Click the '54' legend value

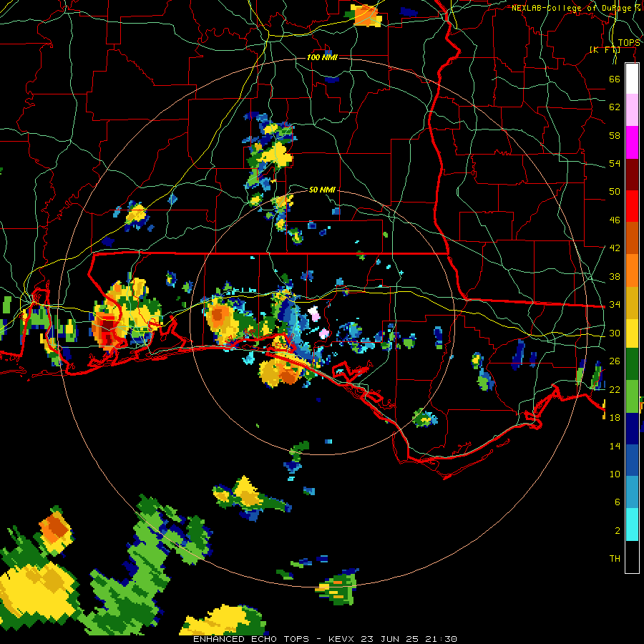pyautogui.click(x=615, y=163)
